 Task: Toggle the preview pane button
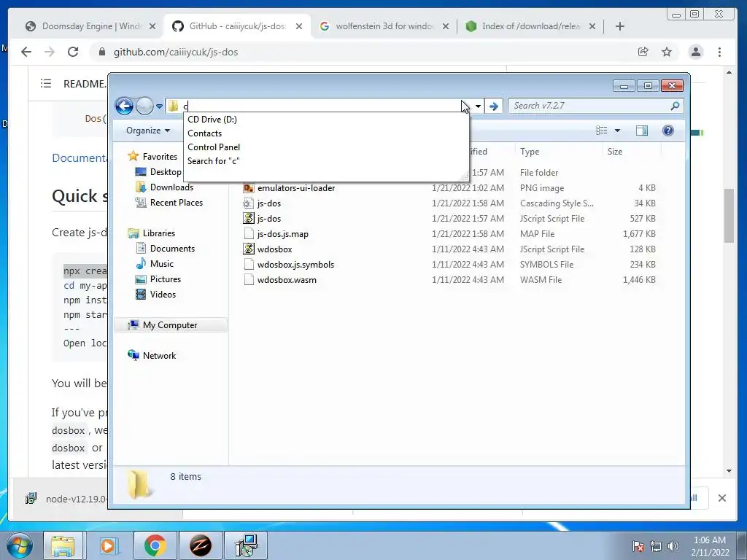click(x=642, y=131)
